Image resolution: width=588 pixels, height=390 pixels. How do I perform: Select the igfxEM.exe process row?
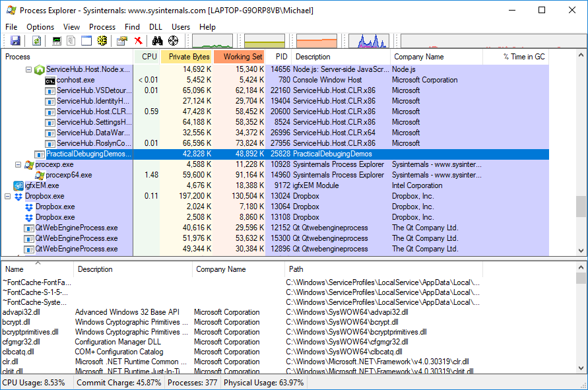click(275, 185)
